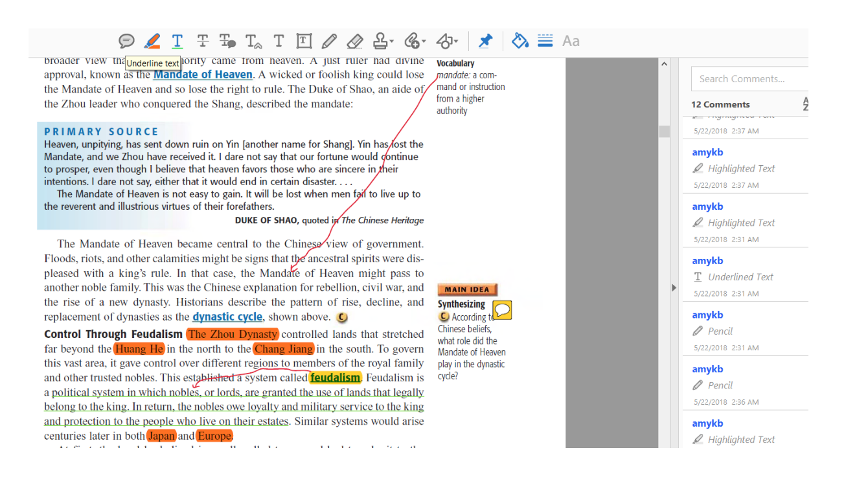Click the Mandate of Heaven link
The height and width of the screenshot is (483, 868).
(x=203, y=74)
